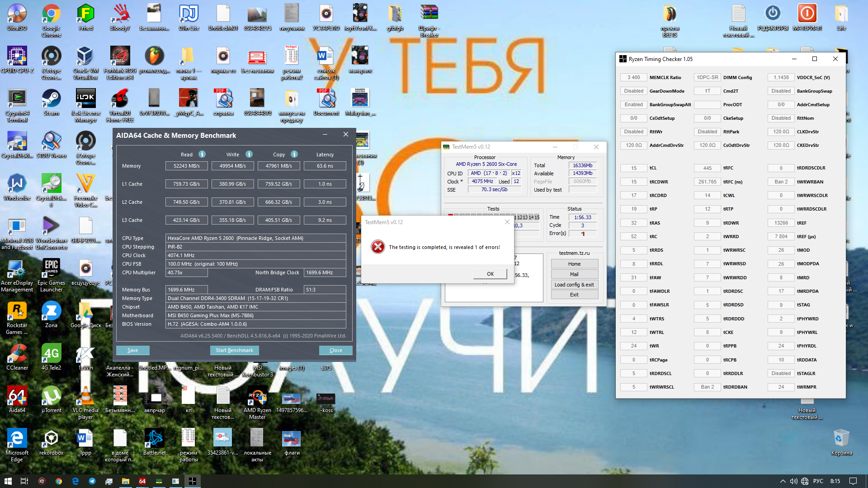Viewport: 868px width, 488px height.
Task: Click the volume icon in the system tray
Action: [x=793, y=481]
